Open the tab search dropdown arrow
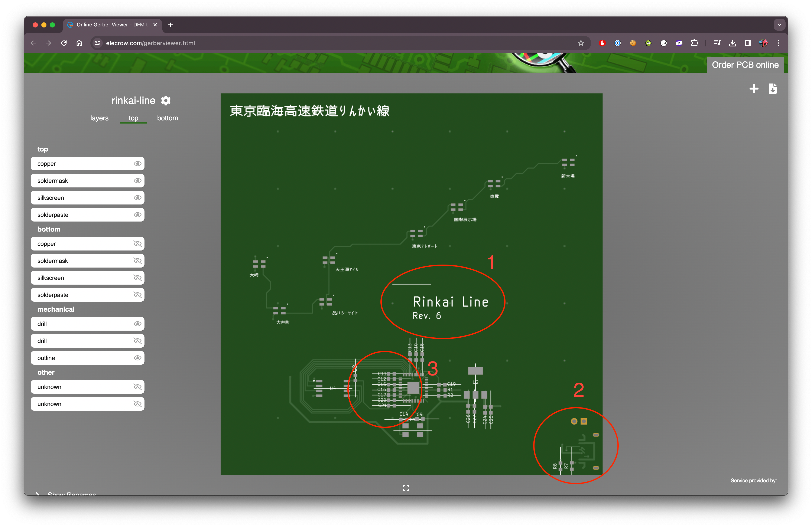This screenshot has width=812, height=527. [x=779, y=24]
